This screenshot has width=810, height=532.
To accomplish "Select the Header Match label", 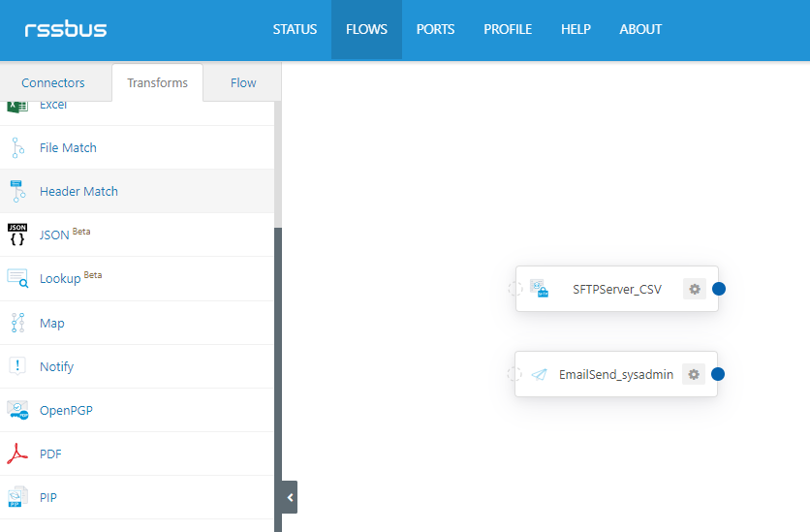I will [79, 191].
